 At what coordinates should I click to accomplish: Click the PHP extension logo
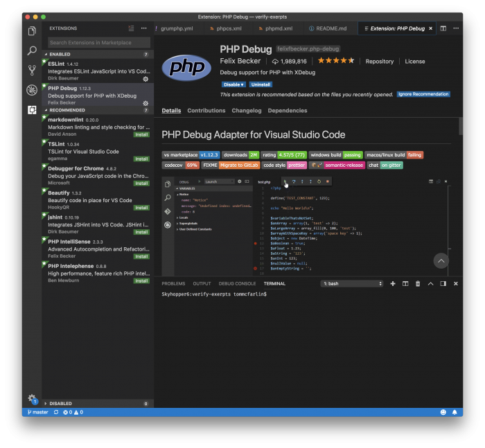(186, 68)
